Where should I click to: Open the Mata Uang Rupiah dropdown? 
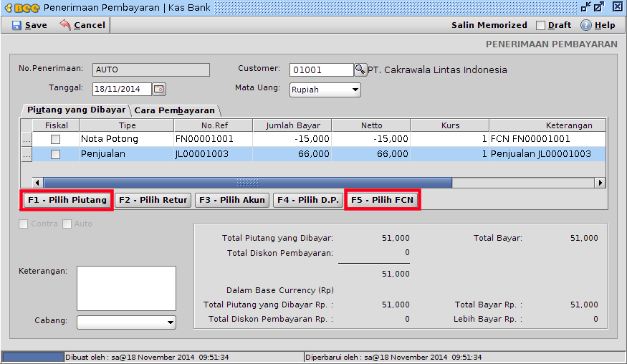pyautogui.click(x=325, y=90)
